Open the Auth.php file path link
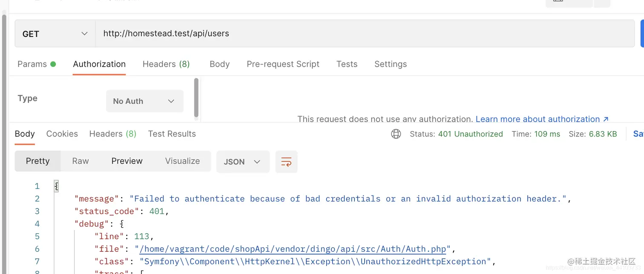644x274 pixels. tap(293, 249)
